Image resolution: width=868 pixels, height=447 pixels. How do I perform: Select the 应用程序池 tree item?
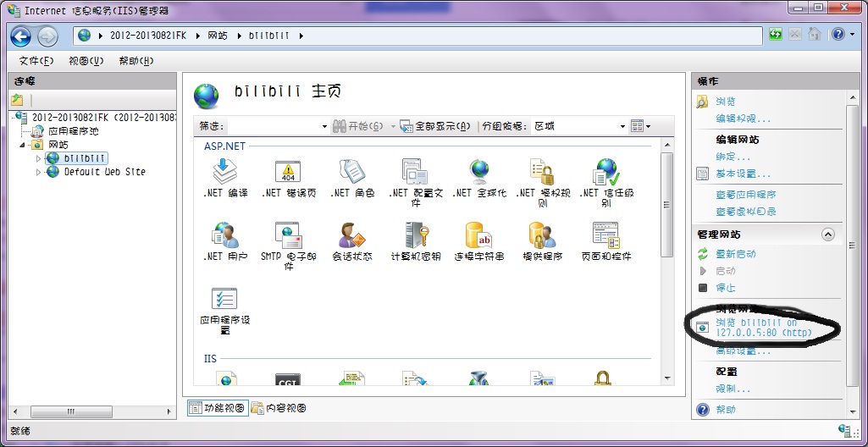[74, 132]
